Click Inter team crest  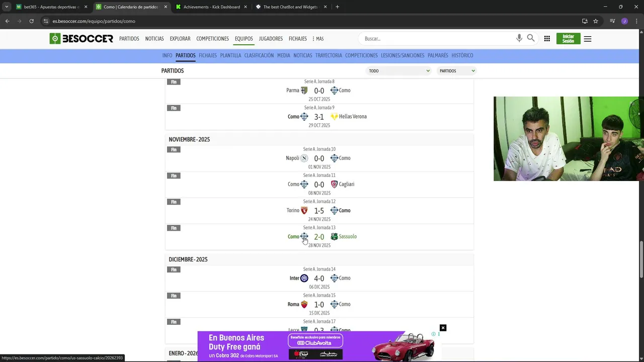[x=304, y=279]
